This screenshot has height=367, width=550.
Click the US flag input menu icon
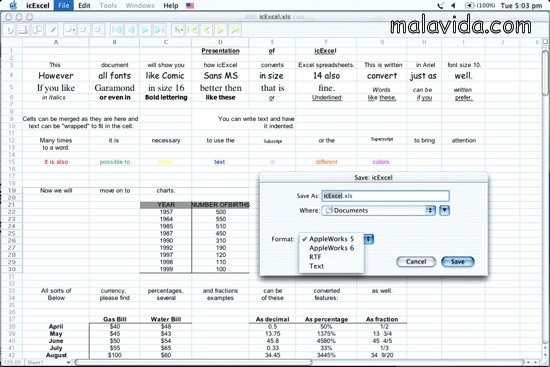click(190, 6)
